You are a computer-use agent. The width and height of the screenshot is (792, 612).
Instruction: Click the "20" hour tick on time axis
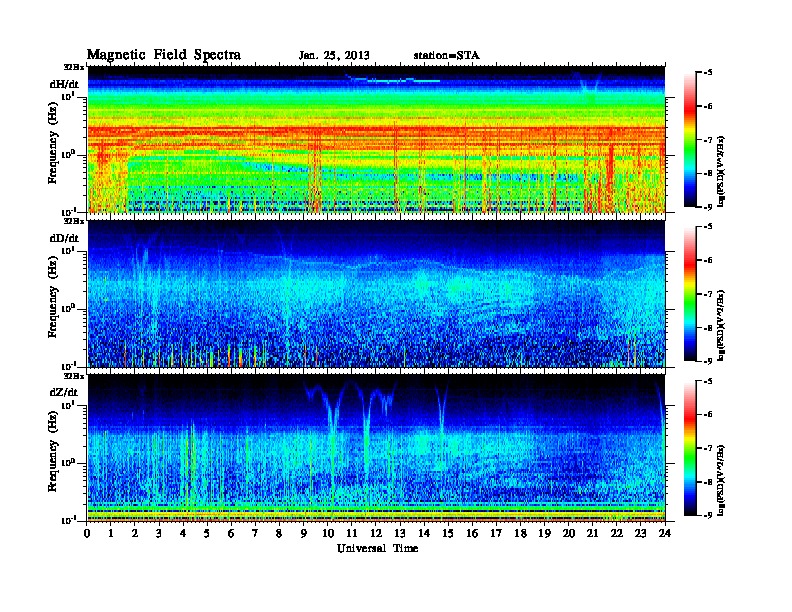569,534
